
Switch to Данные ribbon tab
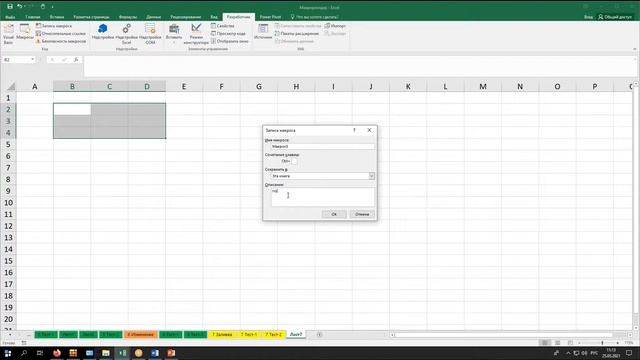(153, 17)
